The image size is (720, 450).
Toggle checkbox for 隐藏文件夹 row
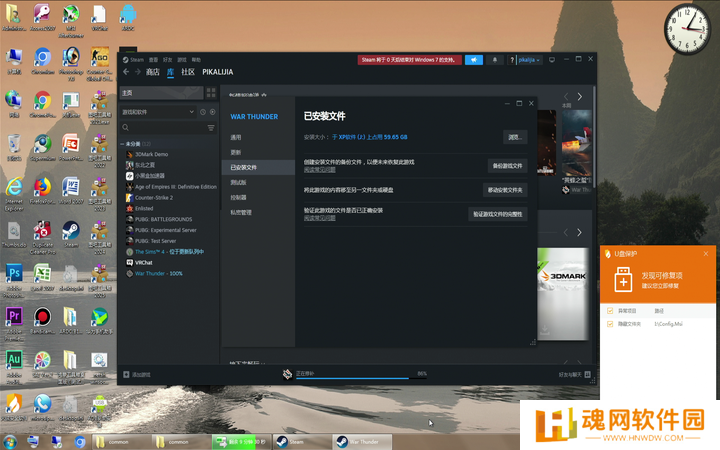[x=610, y=324]
